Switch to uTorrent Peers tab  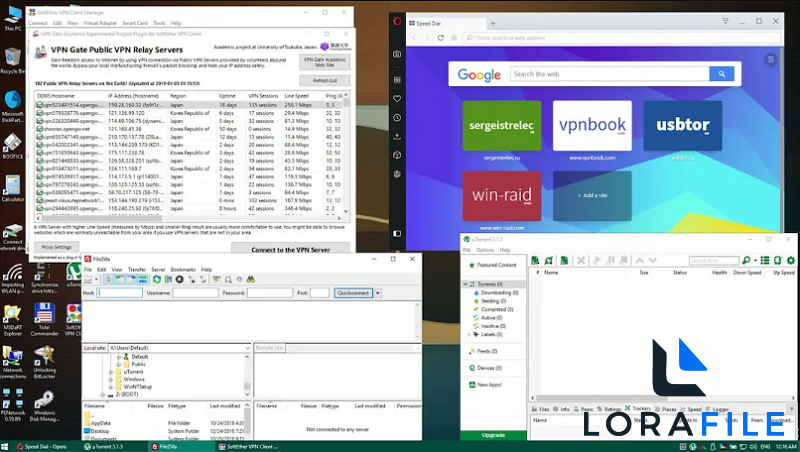coord(583,409)
